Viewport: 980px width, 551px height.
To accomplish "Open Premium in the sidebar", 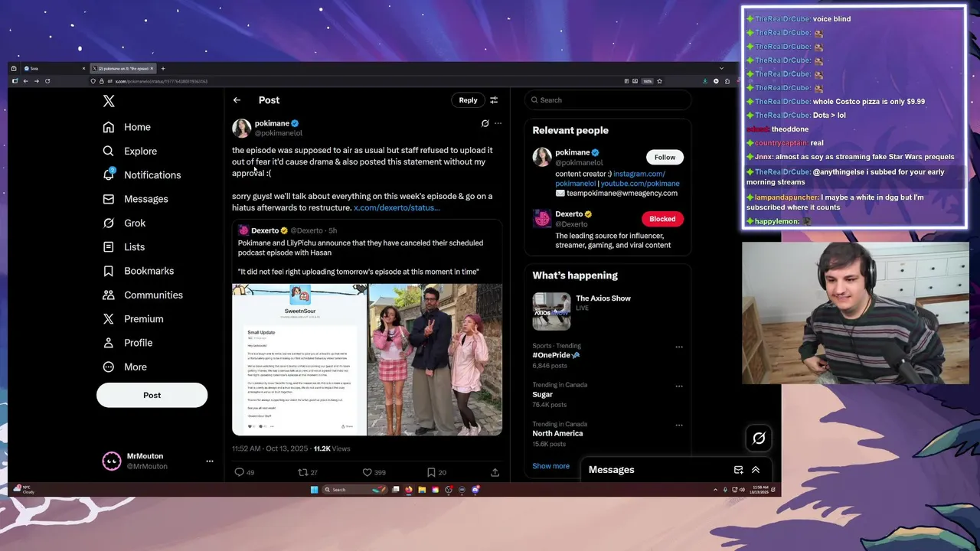I will click(133, 319).
